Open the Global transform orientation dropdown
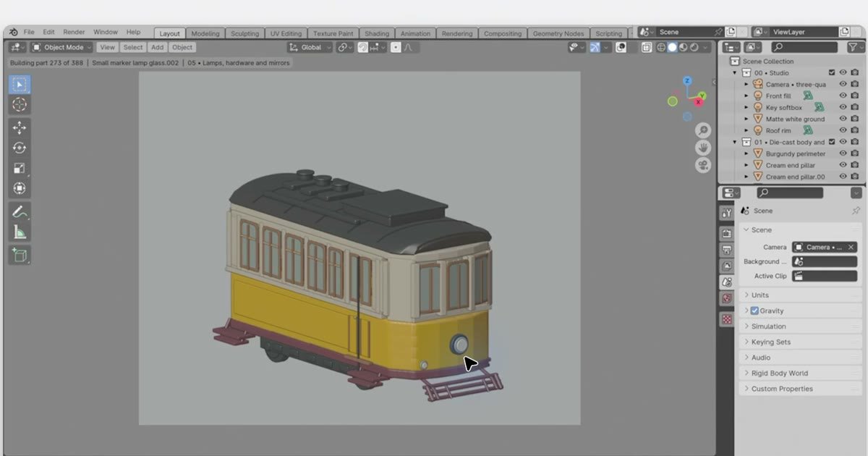 pyautogui.click(x=310, y=47)
